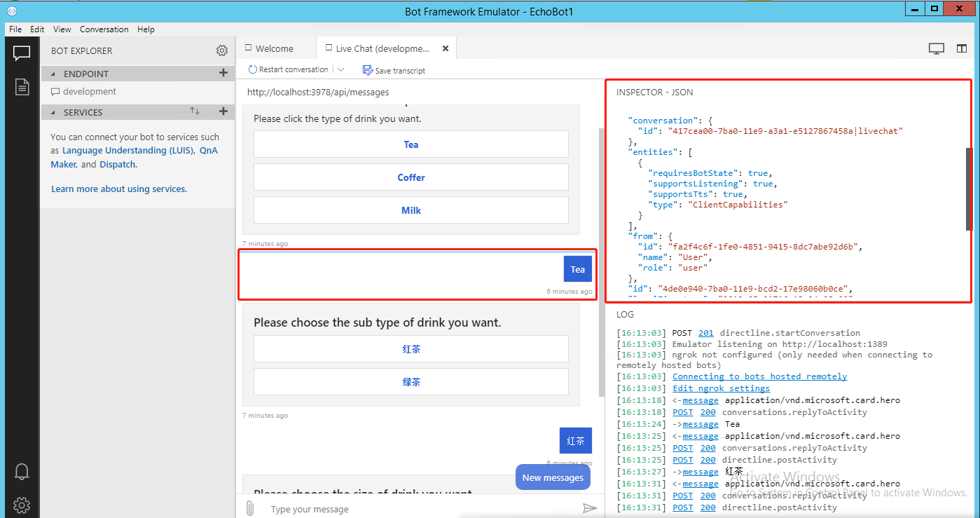Switch to the Welcome tab
980x518 pixels.
276,48
